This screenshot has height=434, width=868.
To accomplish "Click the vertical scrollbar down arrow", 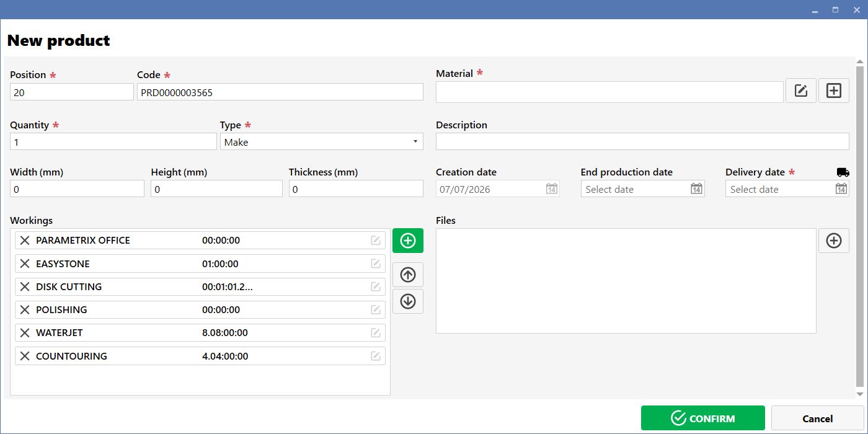I will [859, 394].
